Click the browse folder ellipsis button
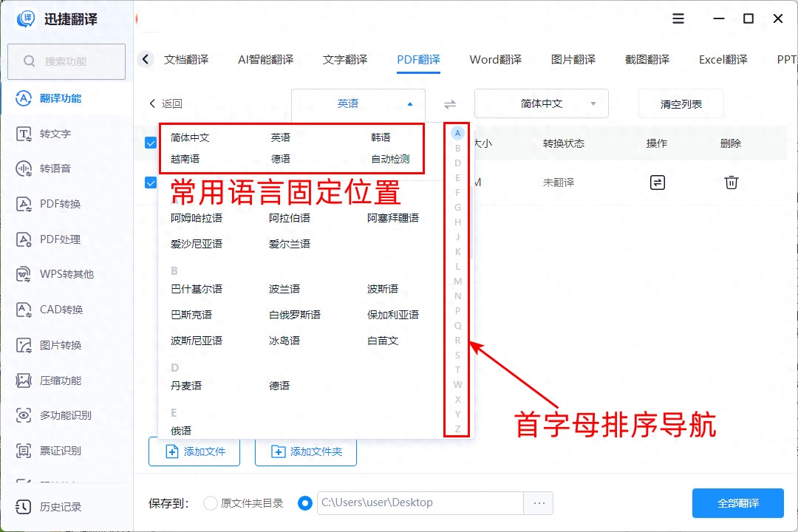The height and width of the screenshot is (532, 798). tap(539, 503)
